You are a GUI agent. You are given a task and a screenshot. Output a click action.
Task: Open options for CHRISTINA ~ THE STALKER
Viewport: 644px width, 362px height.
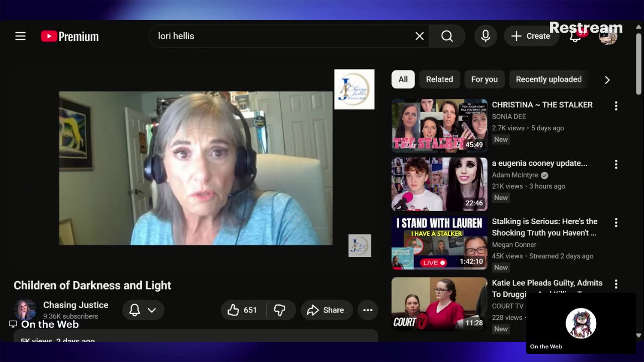coord(616,106)
